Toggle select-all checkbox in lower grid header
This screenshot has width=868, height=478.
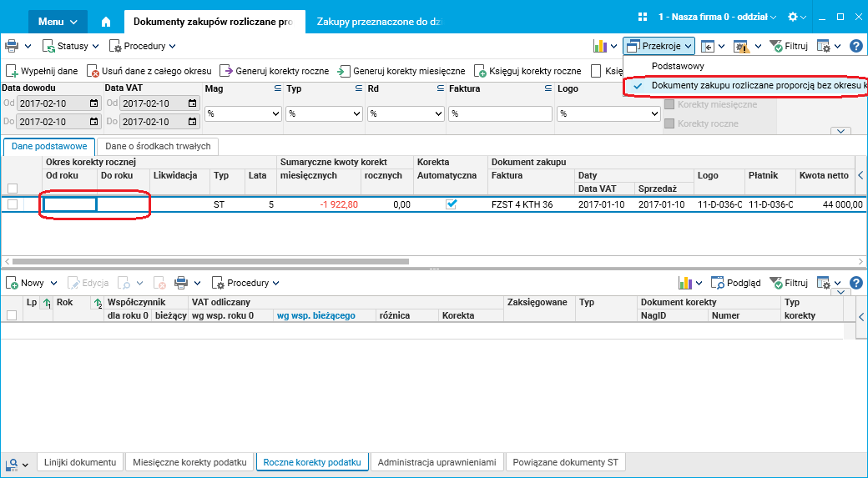(12, 315)
